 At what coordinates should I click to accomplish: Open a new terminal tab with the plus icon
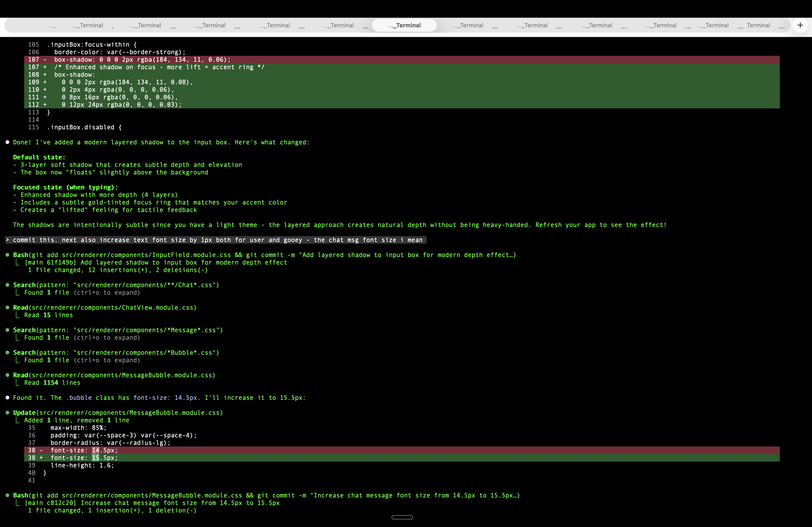click(800, 25)
